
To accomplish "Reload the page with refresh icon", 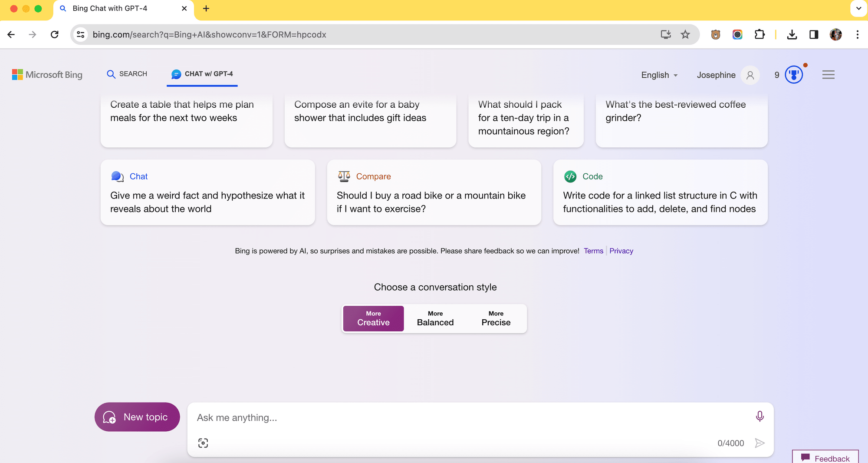I will (54, 34).
